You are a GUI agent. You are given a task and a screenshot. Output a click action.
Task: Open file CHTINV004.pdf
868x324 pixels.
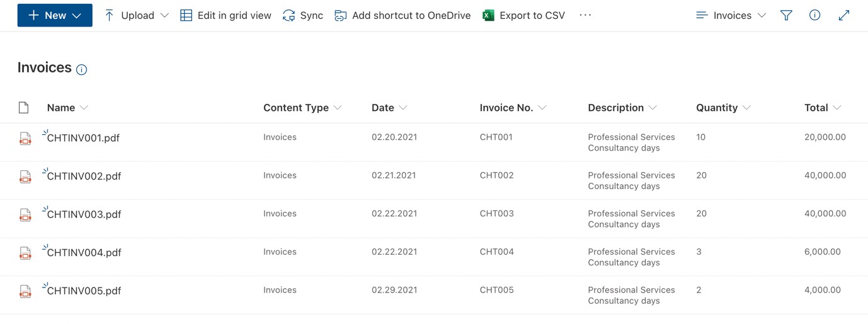[x=84, y=253]
